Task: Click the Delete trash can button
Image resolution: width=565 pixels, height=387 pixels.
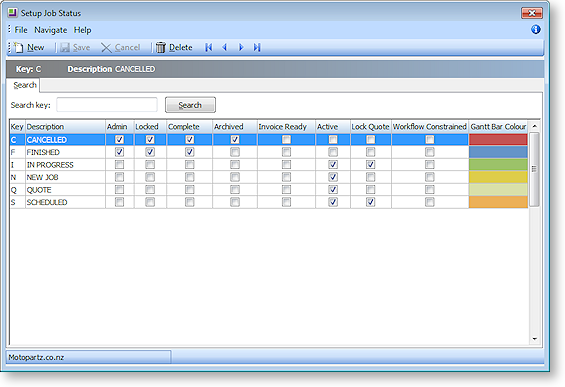Action: [x=174, y=48]
